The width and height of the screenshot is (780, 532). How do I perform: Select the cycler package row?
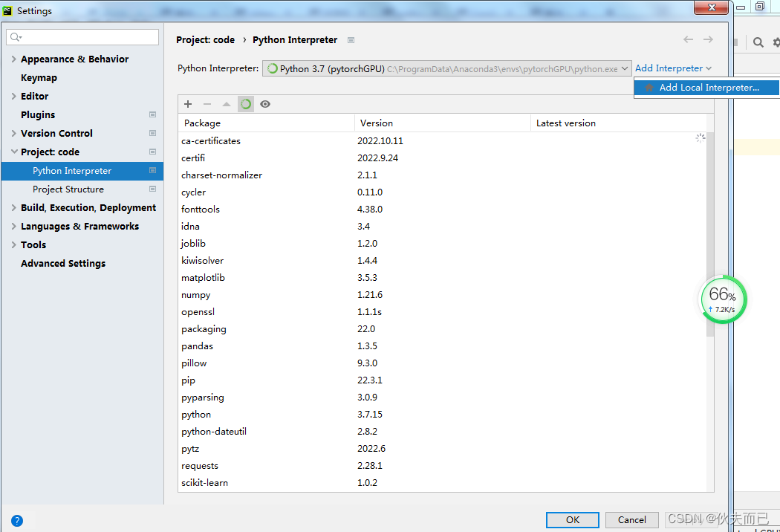tap(442, 192)
